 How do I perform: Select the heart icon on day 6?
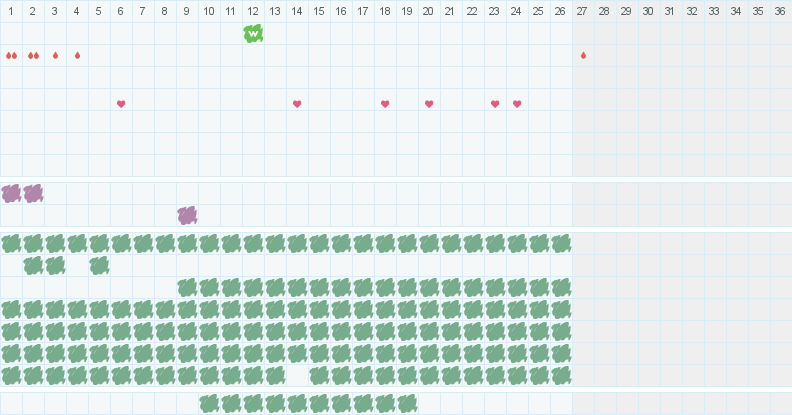121,104
